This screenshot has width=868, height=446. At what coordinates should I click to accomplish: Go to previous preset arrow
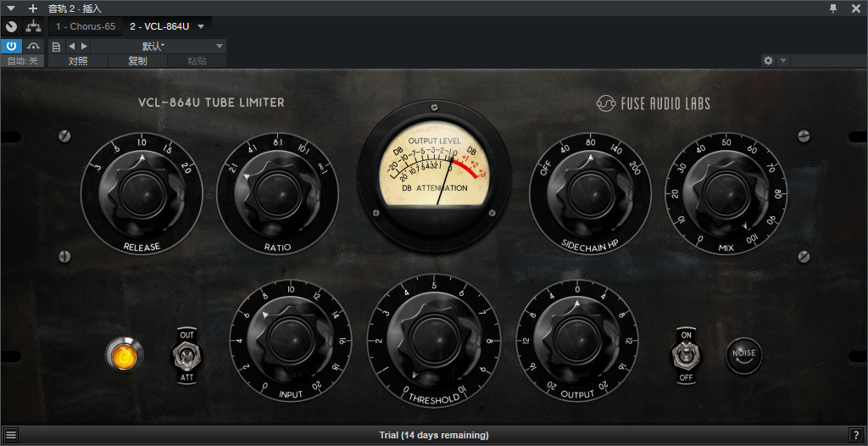click(x=71, y=47)
